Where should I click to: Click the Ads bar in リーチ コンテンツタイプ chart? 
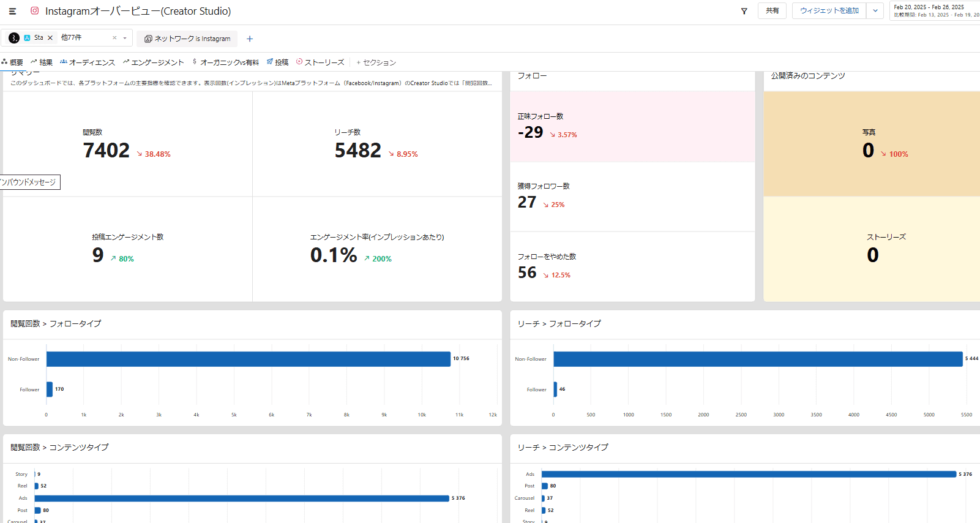pos(748,474)
